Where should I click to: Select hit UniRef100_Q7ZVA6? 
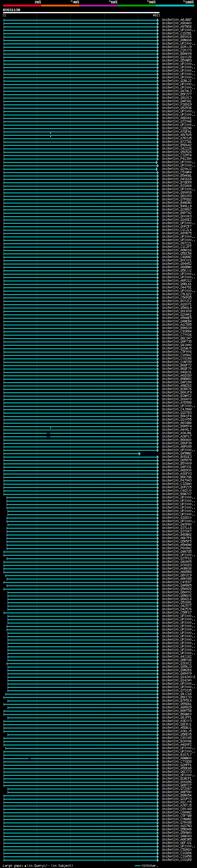[177, 121]
